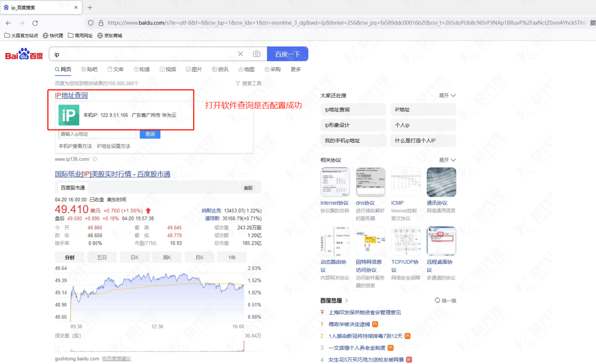Click the camera image search icon

click(257, 54)
